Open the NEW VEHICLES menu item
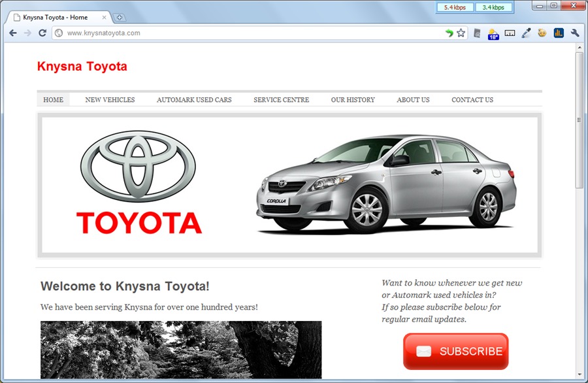Viewport: 588px width, 383px height. pyautogui.click(x=110, y=100)
